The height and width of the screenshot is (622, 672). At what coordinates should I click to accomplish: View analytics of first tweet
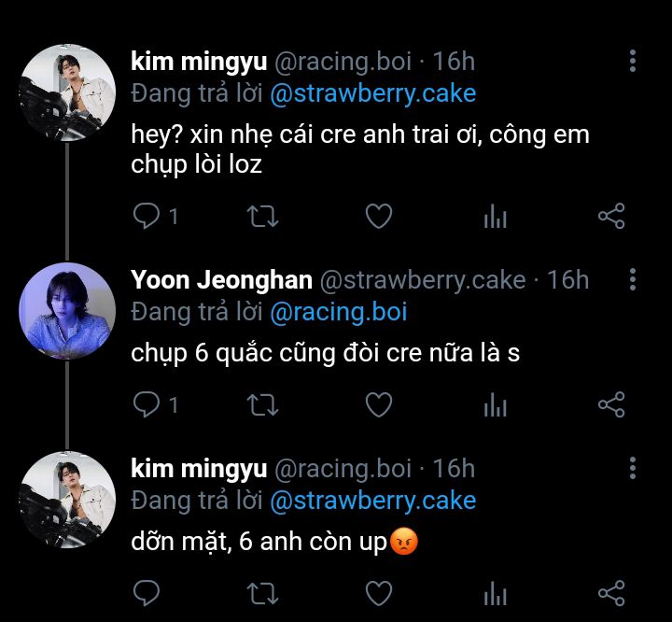point(495,218)
